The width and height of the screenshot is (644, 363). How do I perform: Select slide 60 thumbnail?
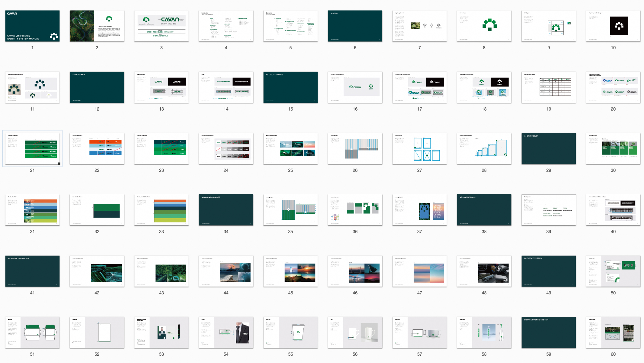[613, 333]
